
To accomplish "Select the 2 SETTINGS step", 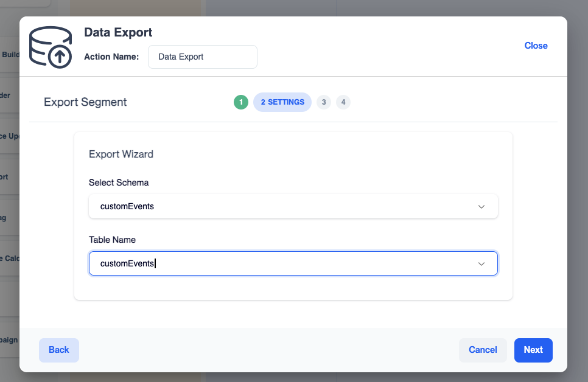I will click(282, 102).
